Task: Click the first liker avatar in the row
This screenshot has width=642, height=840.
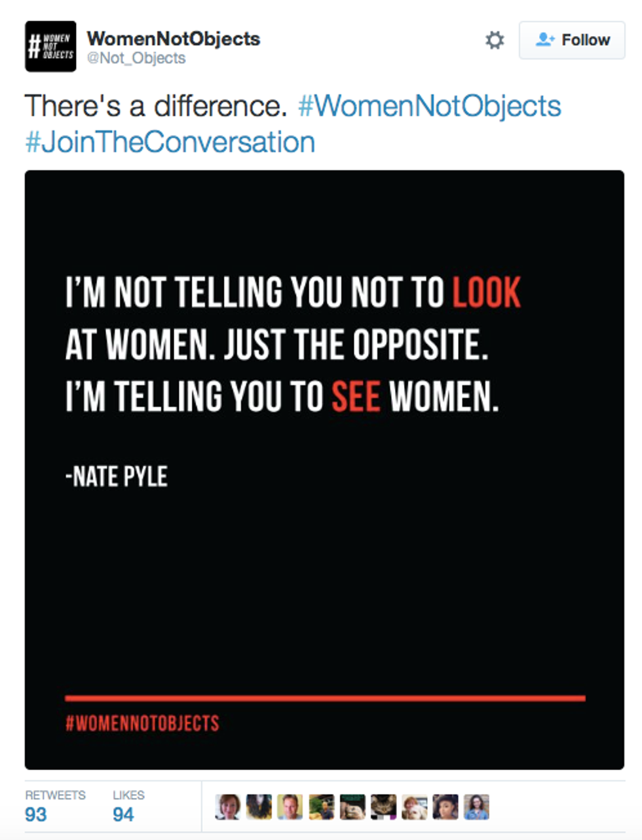Action: (227, 807)
